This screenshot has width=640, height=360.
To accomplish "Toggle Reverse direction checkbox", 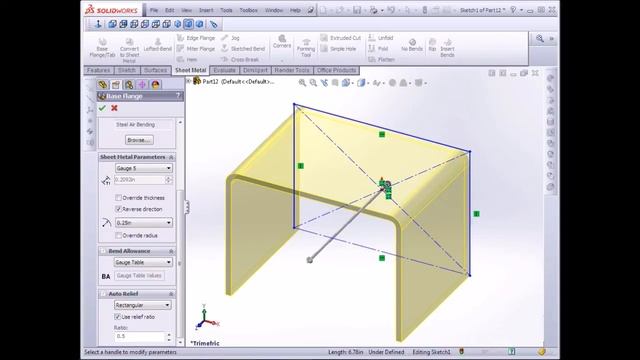I will (x=118, y=209).
